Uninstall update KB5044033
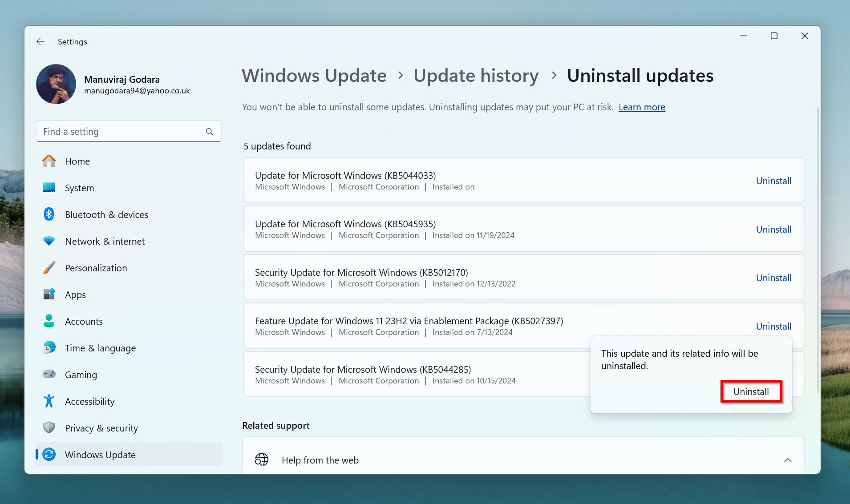850x504 pixels. (773, 181)
